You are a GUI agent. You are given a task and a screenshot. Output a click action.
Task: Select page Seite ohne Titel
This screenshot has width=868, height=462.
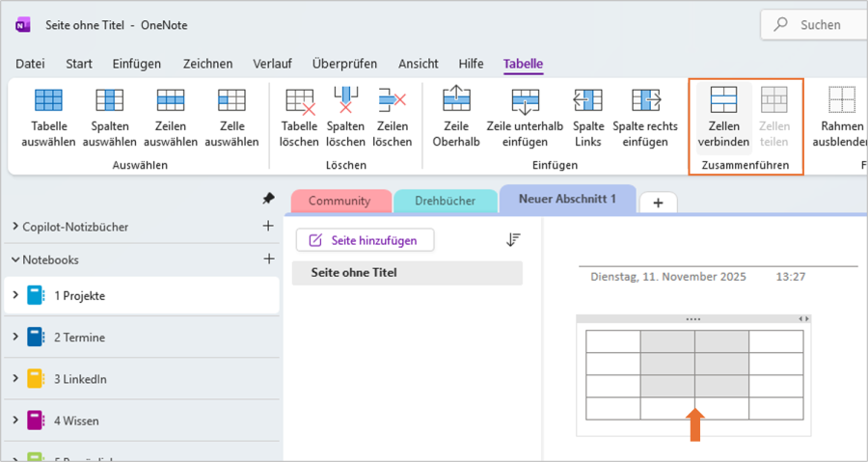pyautogui.click(x=407, y=273)
